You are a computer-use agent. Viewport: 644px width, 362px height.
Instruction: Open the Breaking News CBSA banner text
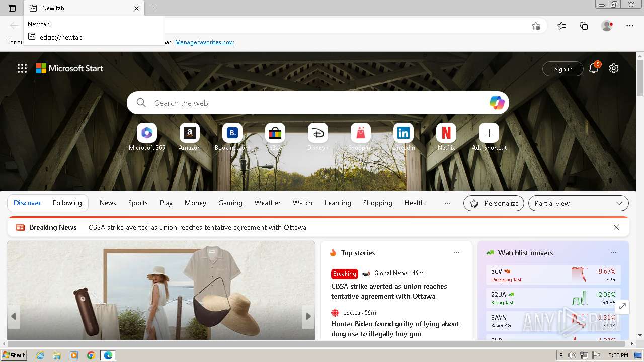pyautogui.click(x=197, y=227)
